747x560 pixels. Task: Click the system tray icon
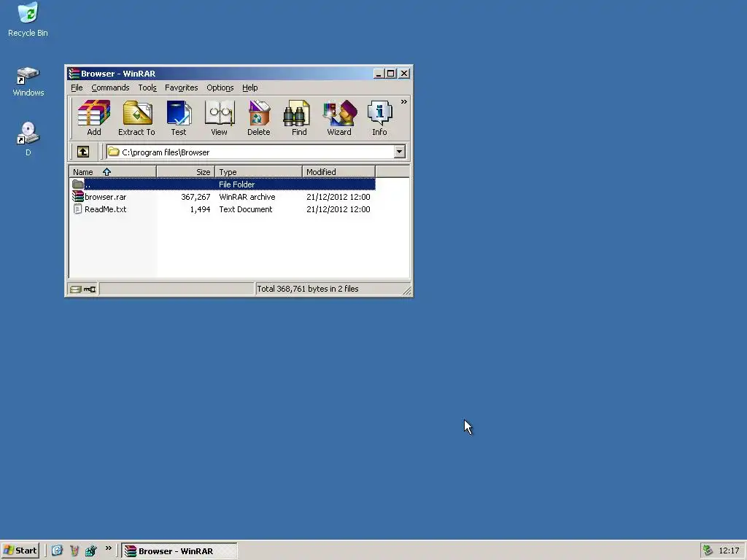708,551
